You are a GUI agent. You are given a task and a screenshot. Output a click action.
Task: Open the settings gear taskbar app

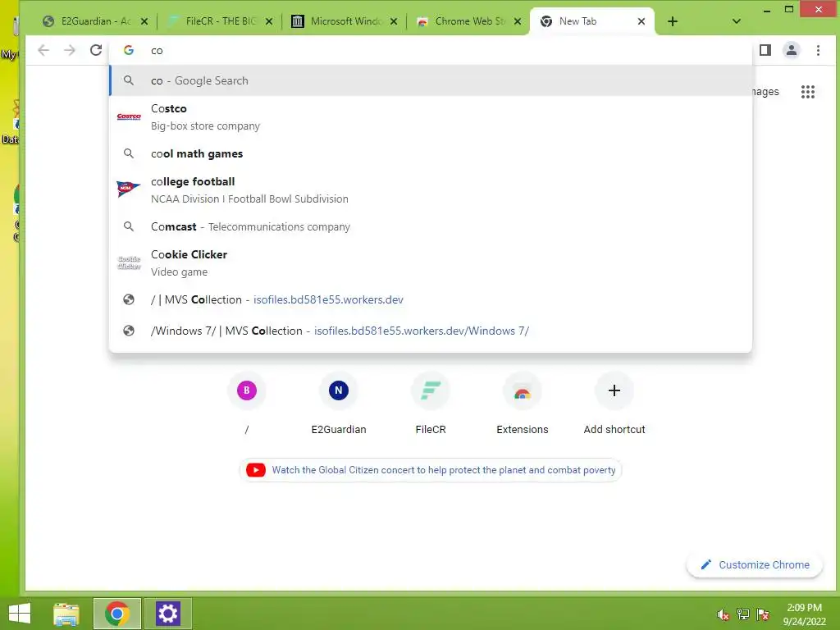click(x=167, y=614)
